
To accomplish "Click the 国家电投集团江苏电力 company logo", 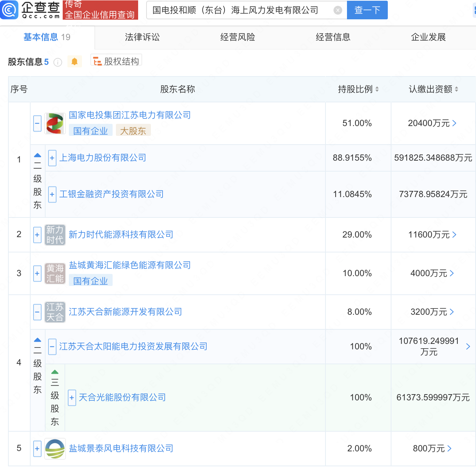I will coord(55,123).
